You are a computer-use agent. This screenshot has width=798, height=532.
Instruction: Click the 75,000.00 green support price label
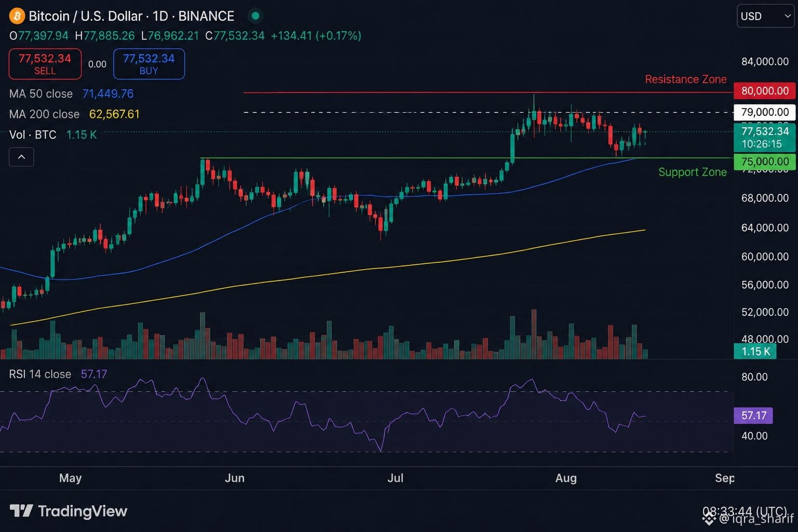click(x=765, y=162)
